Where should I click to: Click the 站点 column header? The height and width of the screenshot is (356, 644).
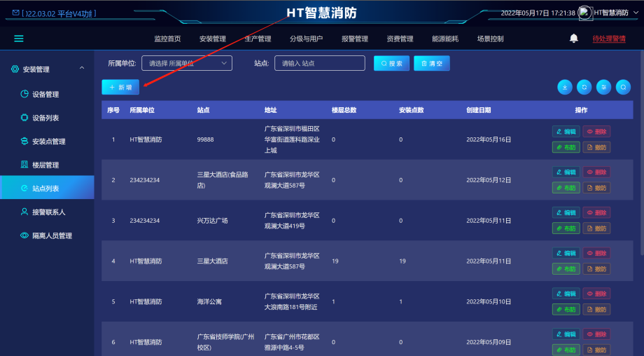tap(203, 110)
